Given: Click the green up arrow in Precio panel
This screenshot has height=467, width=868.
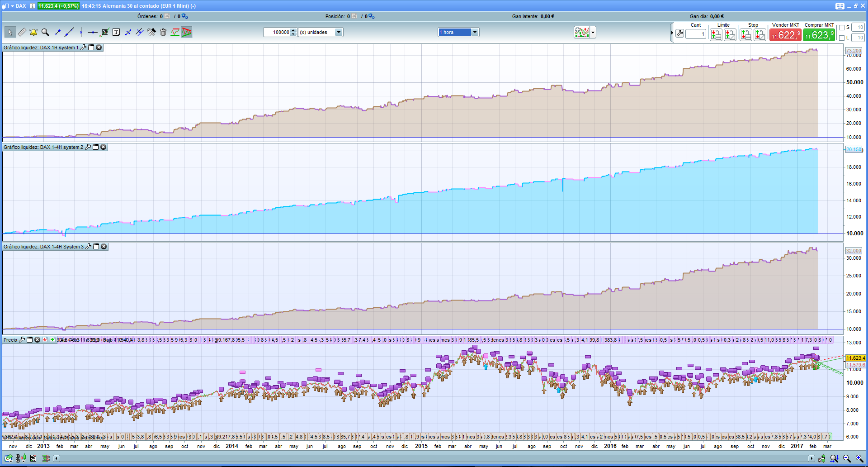Looking at the screenshot, I should [52, 340].
